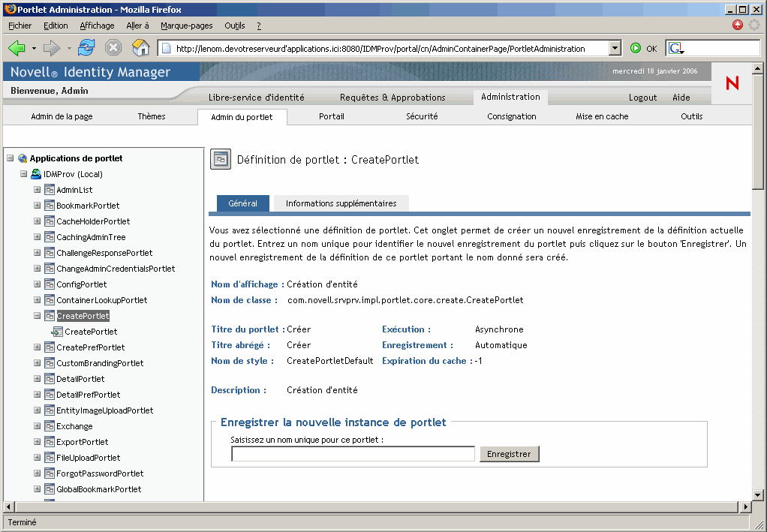
Task: Click the Reload page icon
Action: (86, 47)
